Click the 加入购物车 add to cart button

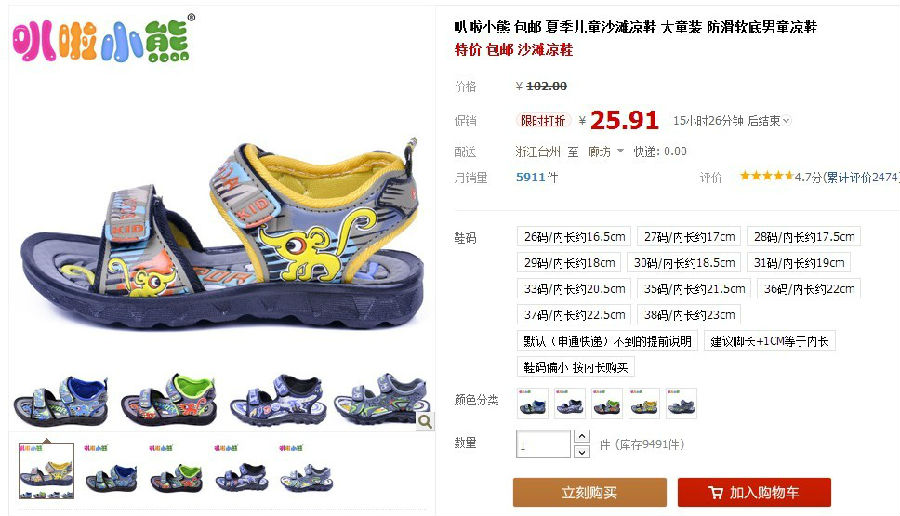tap(754, 492)
